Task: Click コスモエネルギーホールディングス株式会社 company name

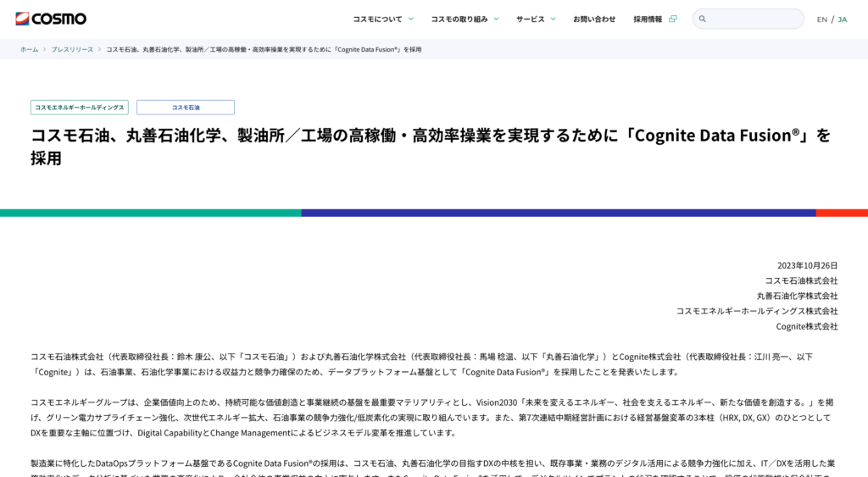Action: pyautogui.click(x=757, y=311)
